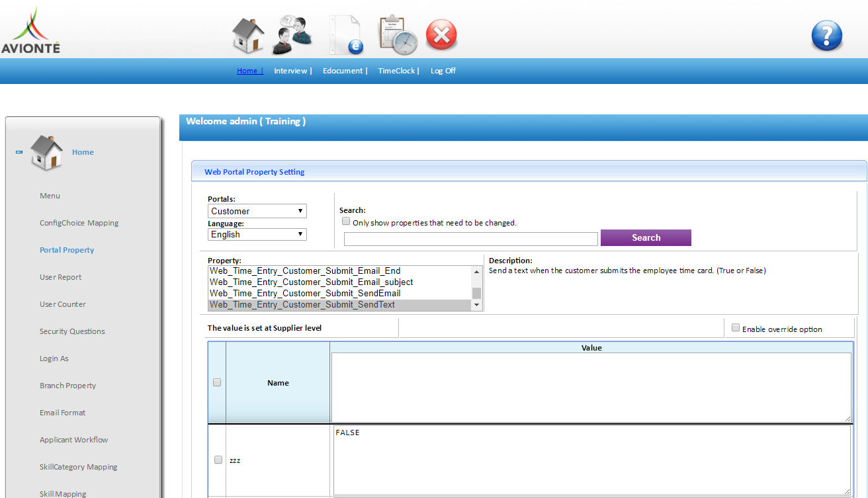Open the TimeClock clipboard icon

coord(398,35)
